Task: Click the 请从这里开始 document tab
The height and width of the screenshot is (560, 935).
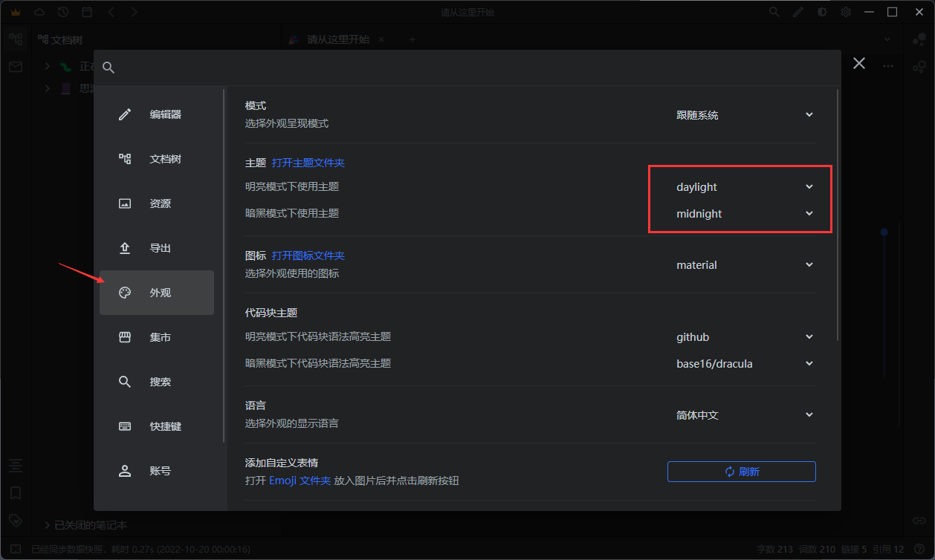Action: [338, 39]
